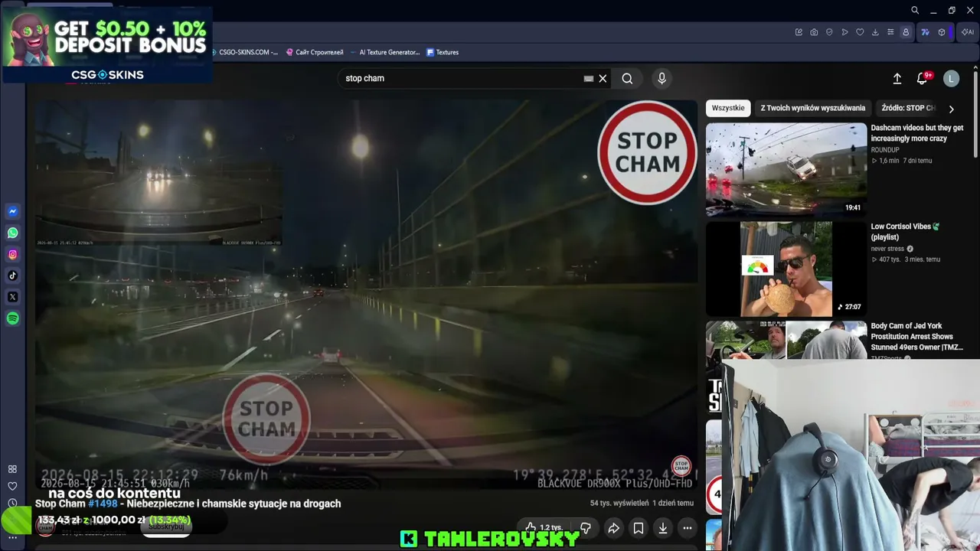Click the #1498 hashtag in video title
980x551 pixels.
coord(103,504)
